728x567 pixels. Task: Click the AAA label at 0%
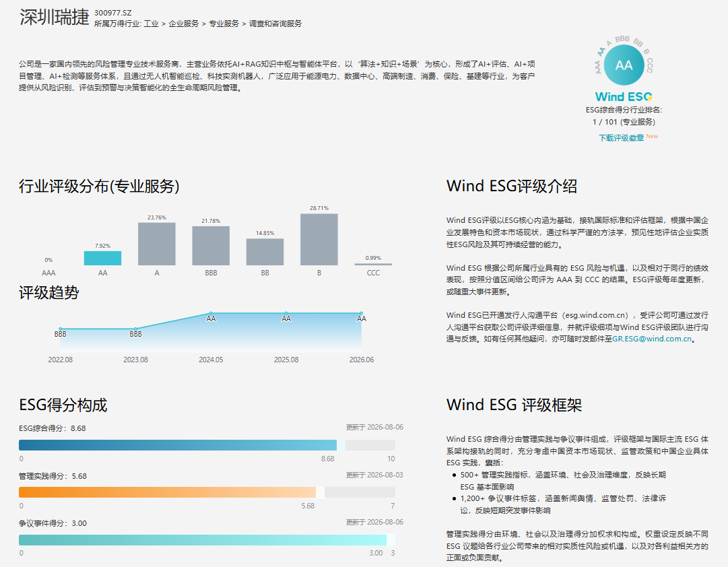(48, 273)
